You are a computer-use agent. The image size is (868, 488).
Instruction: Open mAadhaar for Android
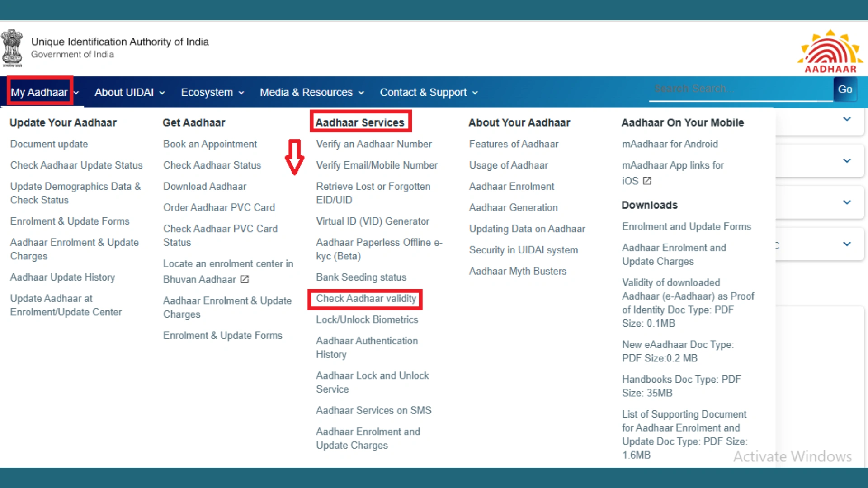pyautogui.click(x=670, y=144)
